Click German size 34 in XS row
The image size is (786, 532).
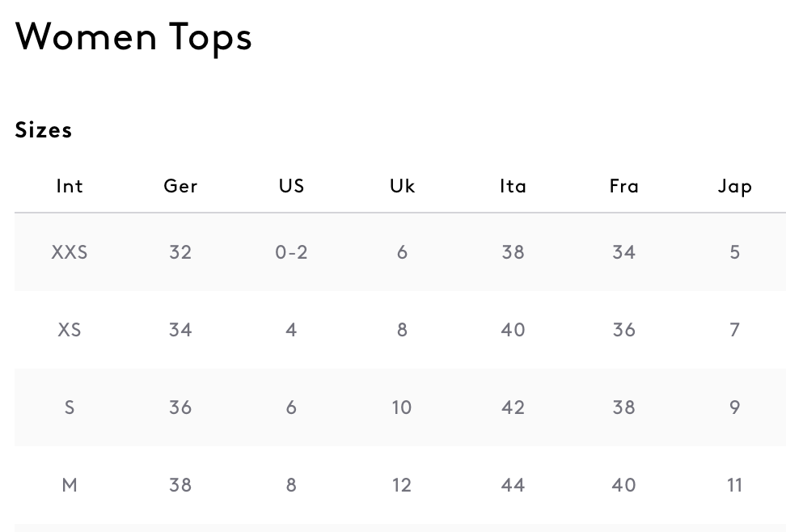(180, 330)
